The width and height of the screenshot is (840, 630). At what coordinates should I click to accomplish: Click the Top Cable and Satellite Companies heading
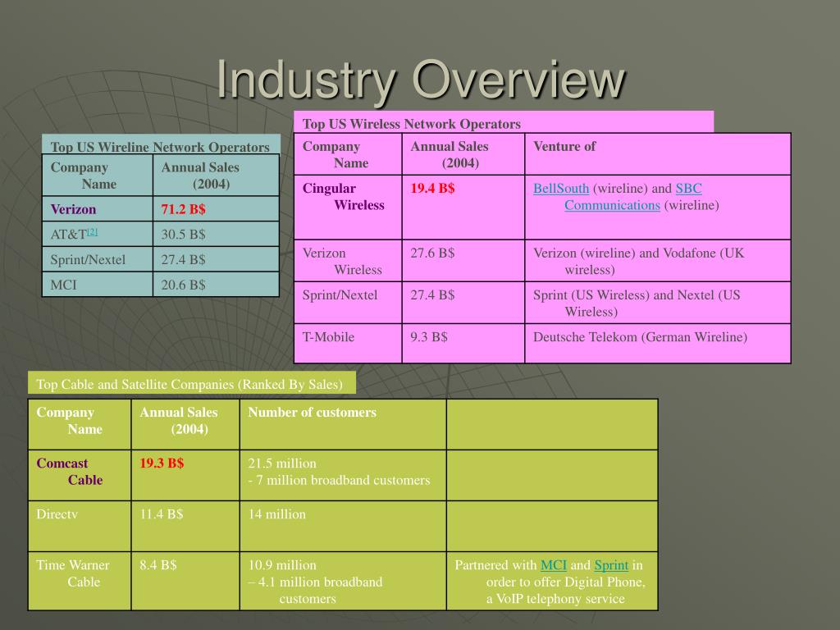tap(189, 384)
